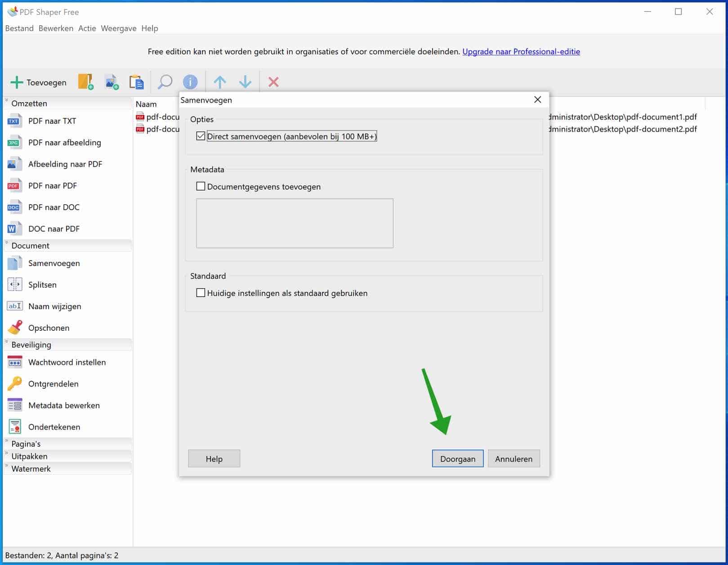Move file down with down arrow

(x=245, y=82)
